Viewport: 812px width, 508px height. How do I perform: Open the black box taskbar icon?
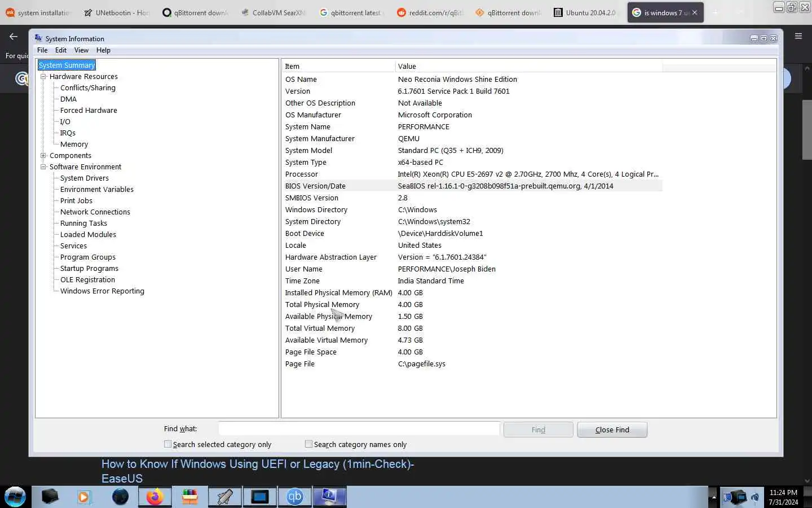(x=50, y=497)
